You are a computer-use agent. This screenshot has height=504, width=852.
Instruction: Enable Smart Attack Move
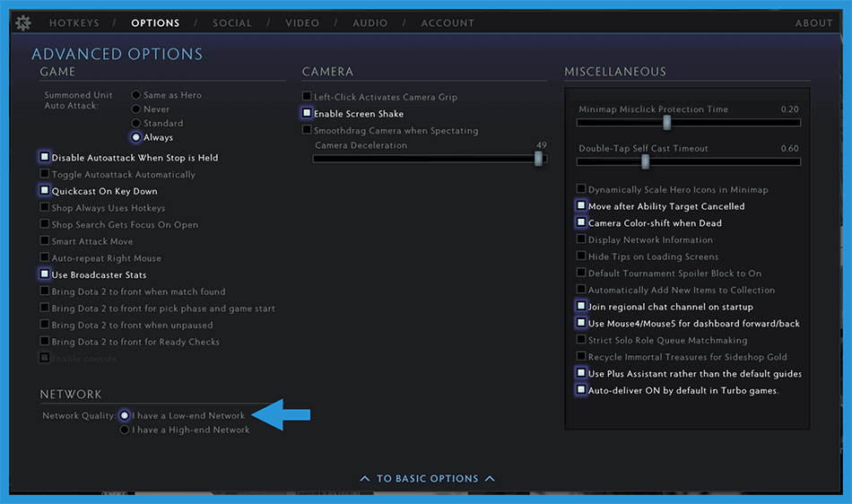pos(45,240)
